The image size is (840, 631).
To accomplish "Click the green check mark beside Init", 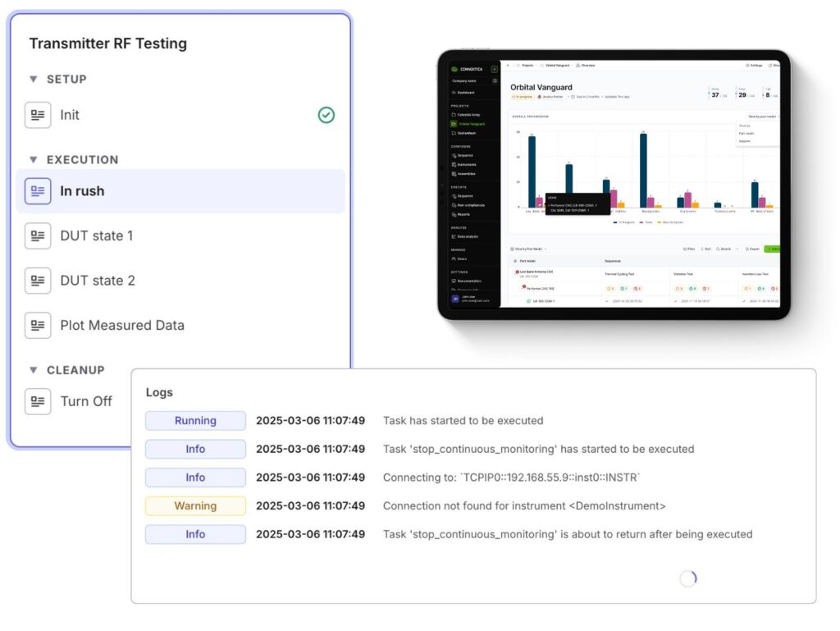I will point(326,115).
